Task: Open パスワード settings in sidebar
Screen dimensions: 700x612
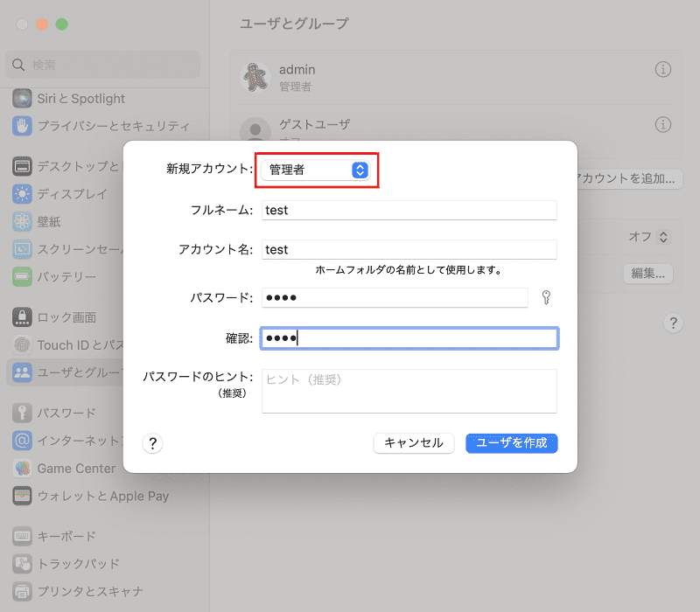Action: (x=54, y=413)
